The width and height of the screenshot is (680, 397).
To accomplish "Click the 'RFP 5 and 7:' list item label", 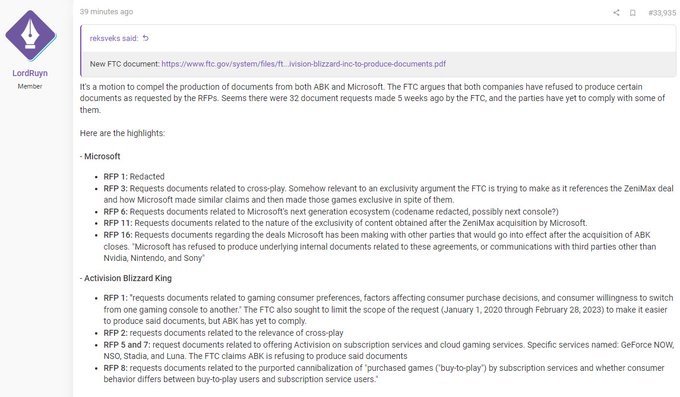I will coord(127,345).
